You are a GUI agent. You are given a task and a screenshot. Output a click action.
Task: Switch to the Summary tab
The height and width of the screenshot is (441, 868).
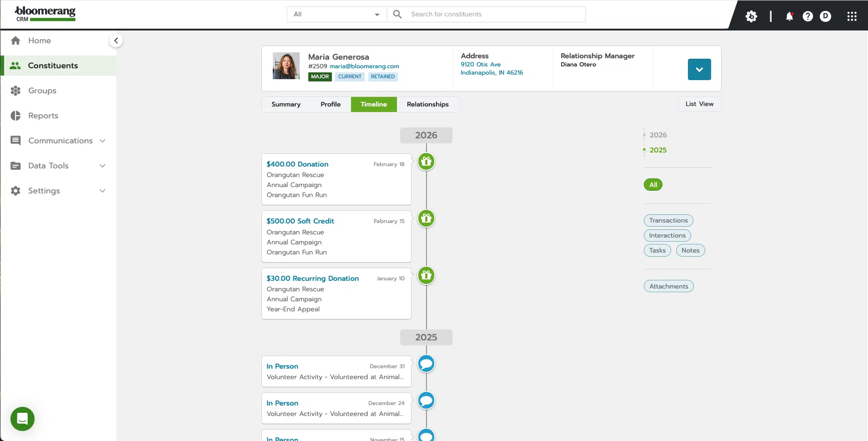click(x=286, y=104)
